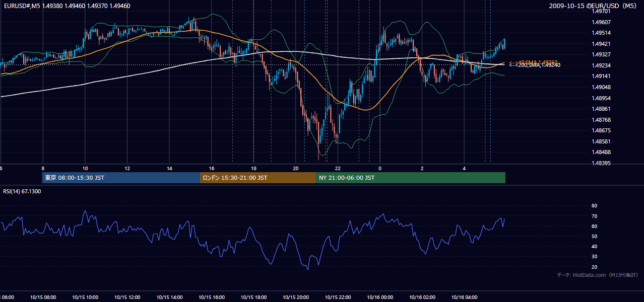Image resolution: width=644 pixels, height=302 pixels.
Task: Select RSI scale value 30
Action: pyautogui.click(x=594, y=257)
